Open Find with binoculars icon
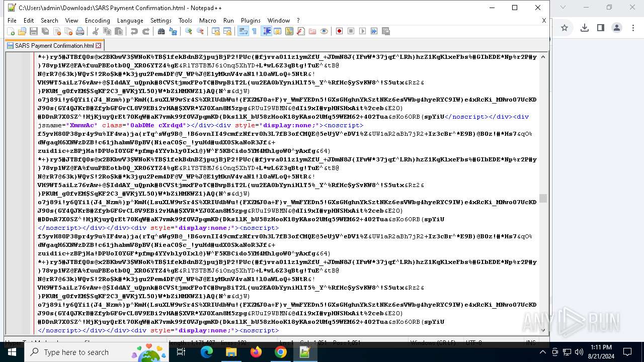 coord(162,31)
